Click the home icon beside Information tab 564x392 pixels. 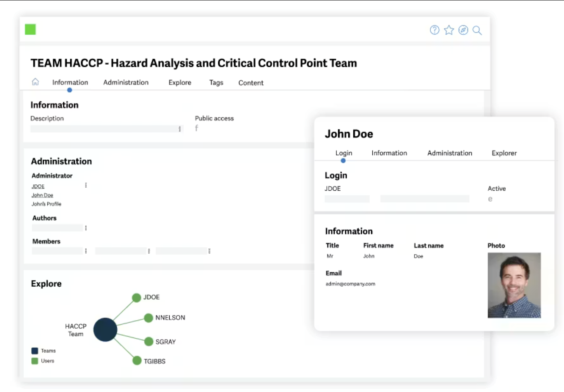[x=36, y=82]
